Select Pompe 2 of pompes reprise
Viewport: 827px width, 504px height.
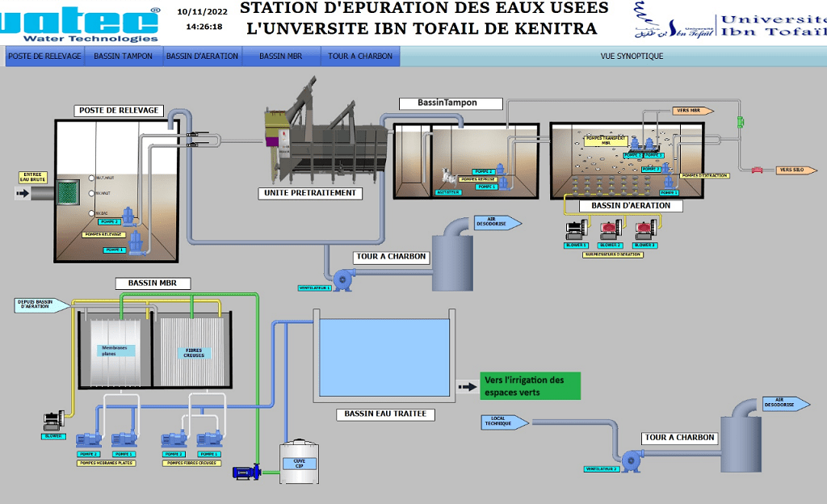[x=500, y=168]
